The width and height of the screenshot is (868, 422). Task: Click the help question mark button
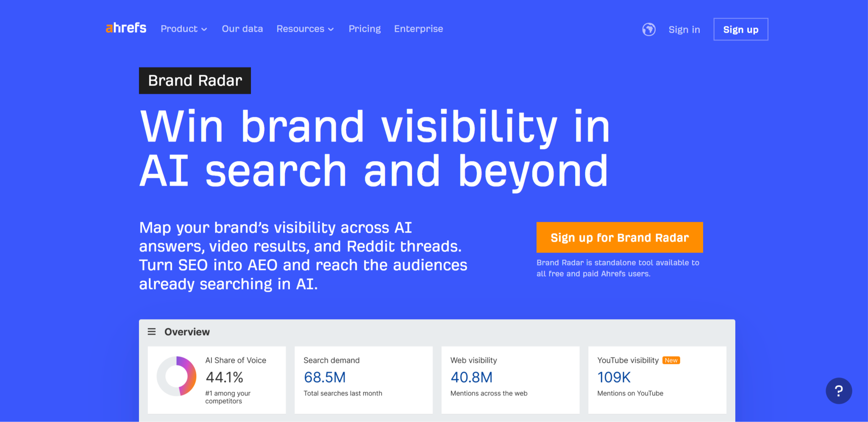click(838, 391)
